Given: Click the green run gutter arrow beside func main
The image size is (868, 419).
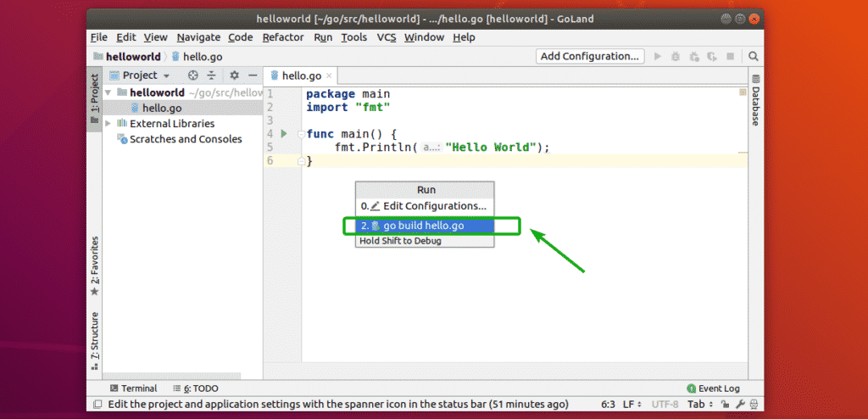Looking at the screenshot, I should tap(284, 133).
